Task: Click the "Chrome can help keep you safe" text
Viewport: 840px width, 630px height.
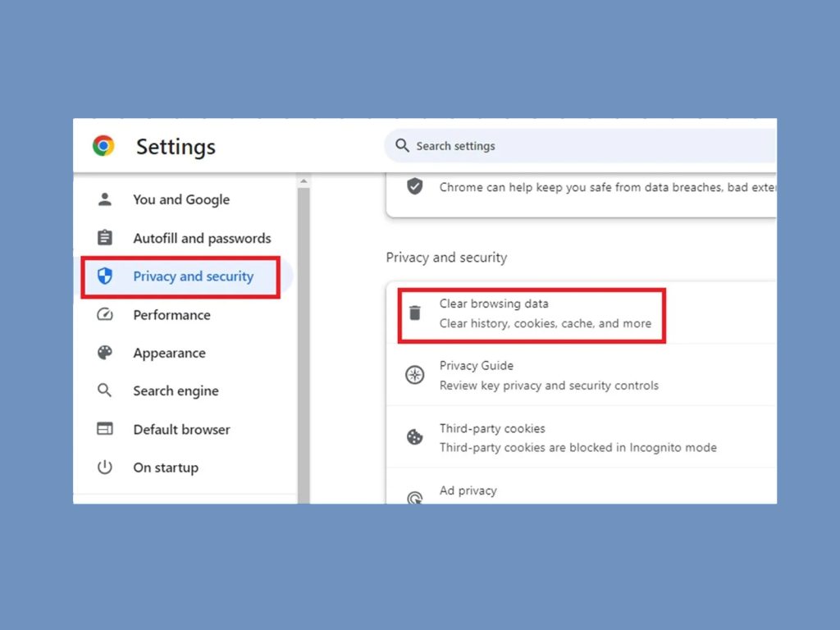Action: coord(608,188)
